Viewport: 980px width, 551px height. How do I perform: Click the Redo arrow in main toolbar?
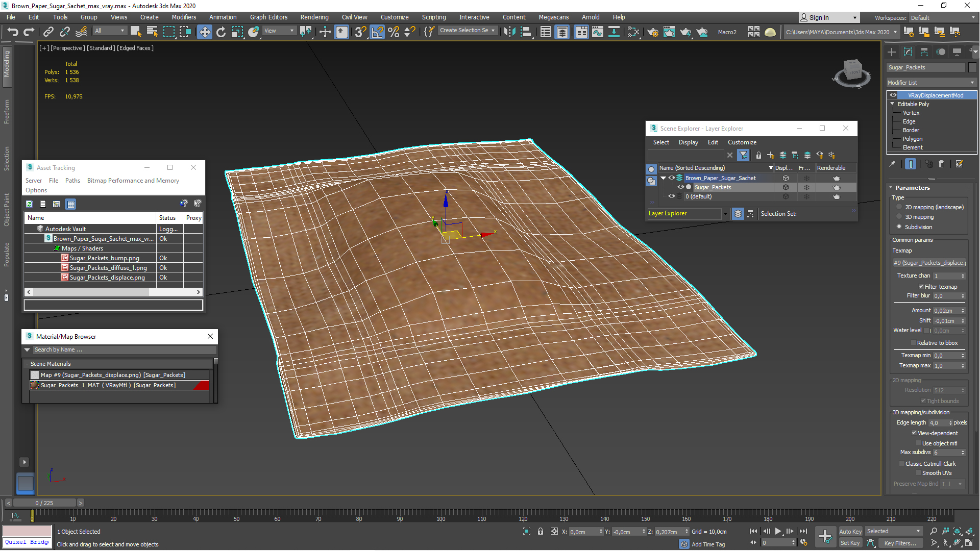[29, 32]
